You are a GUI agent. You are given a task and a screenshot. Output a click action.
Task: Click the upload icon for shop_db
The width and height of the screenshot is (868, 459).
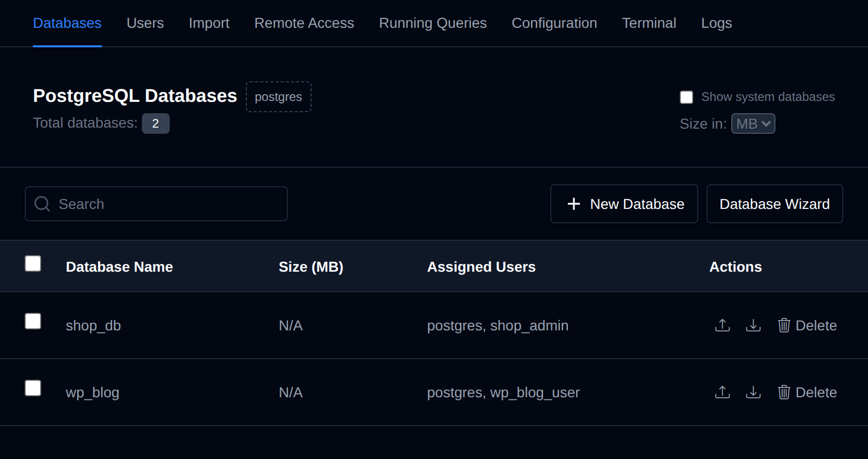(722, 325)
